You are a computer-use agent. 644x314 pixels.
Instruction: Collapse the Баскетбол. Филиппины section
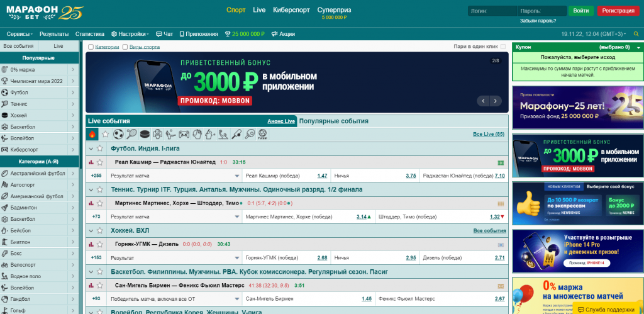click(91, 272)
